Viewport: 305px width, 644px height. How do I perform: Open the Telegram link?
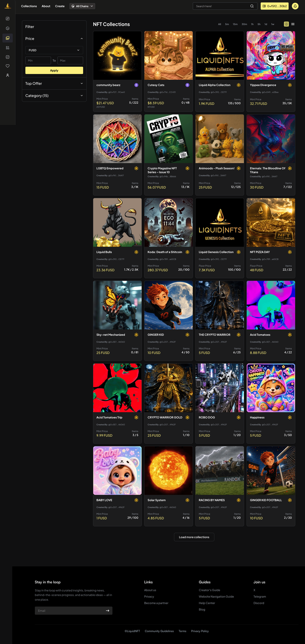point(260,597)
